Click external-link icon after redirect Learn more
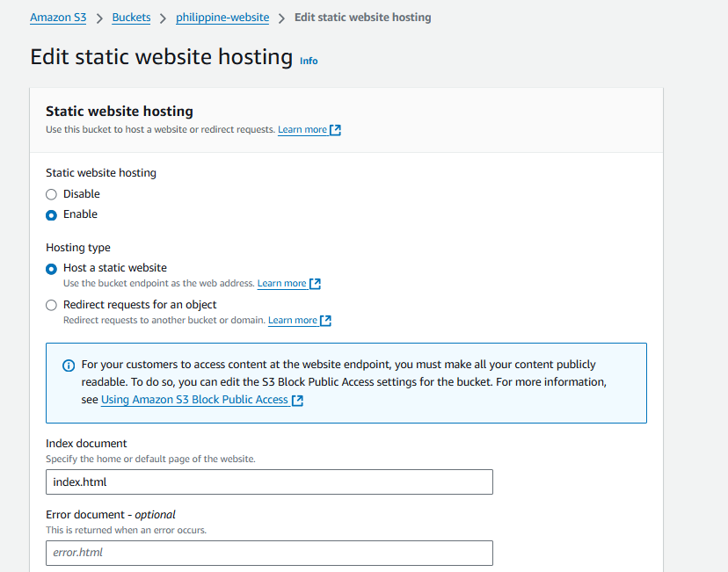 pyautogui.click(x=325, y=321)
